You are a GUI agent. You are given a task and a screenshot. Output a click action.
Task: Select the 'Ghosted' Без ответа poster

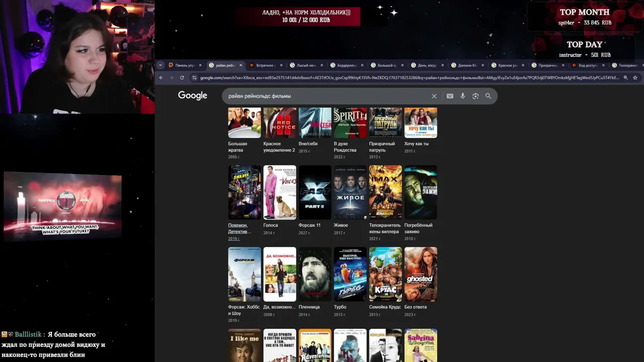pos(421,274)
